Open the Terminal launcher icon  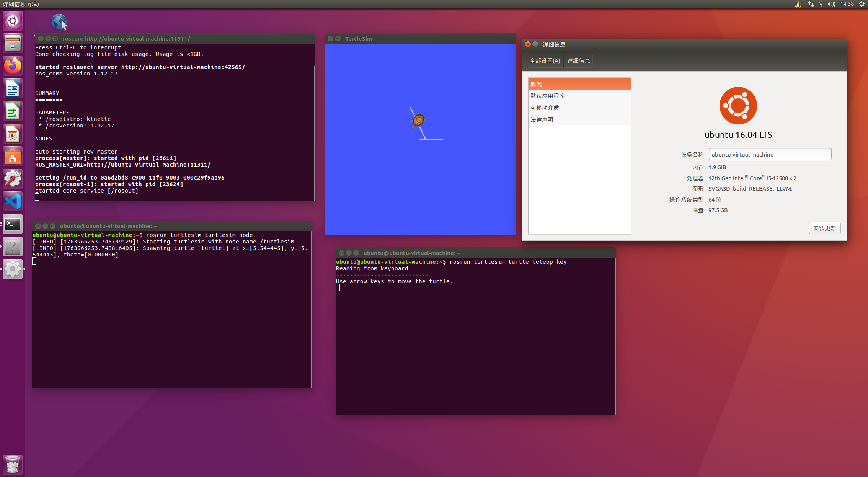click(x=13, y=224)
